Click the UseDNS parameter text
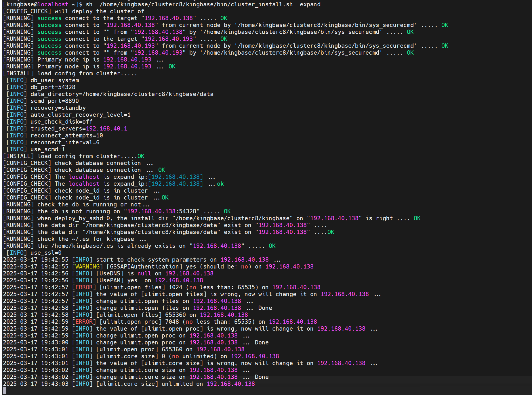The height and width of the screenshot is (395, 532). click(x=110, y=273)
